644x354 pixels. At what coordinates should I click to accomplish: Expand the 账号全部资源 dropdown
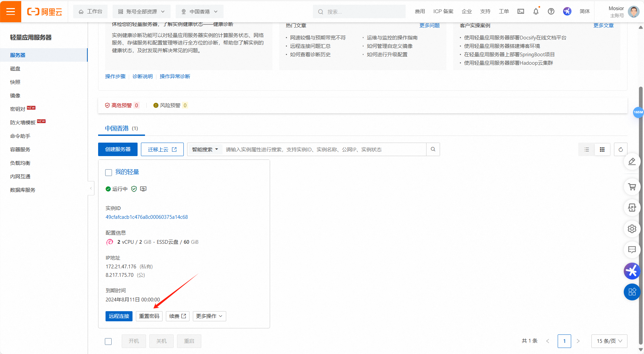[x=142, y=11]
